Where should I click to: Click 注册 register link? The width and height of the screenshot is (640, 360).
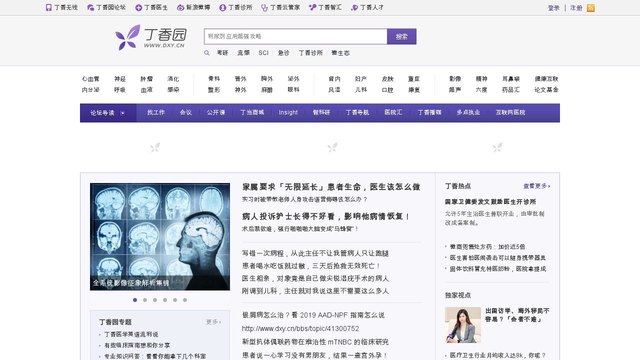pyautogui.click(x=576, y=8)
